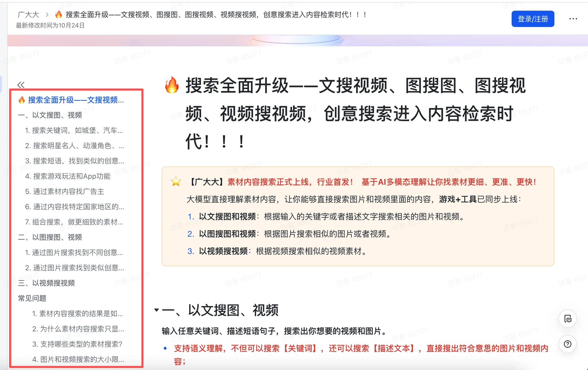
Task: Select outline item 7. 组合搜索，做更细致的素材
Action: coord(75,222)
